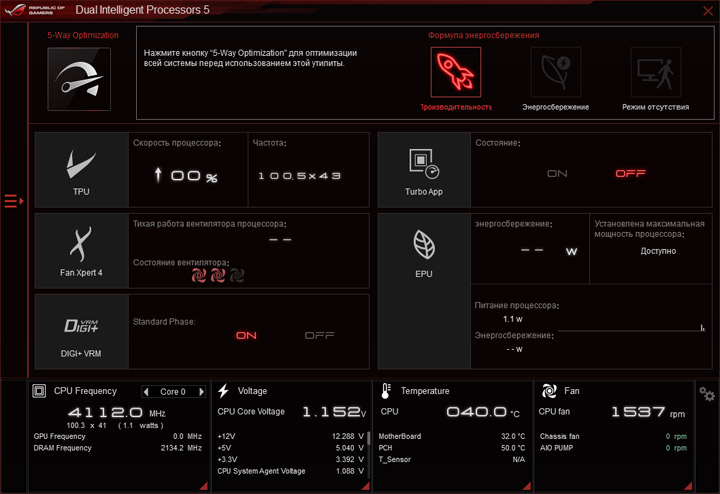Click the Формула энергосбережения heading

click(x=484, y=35)
